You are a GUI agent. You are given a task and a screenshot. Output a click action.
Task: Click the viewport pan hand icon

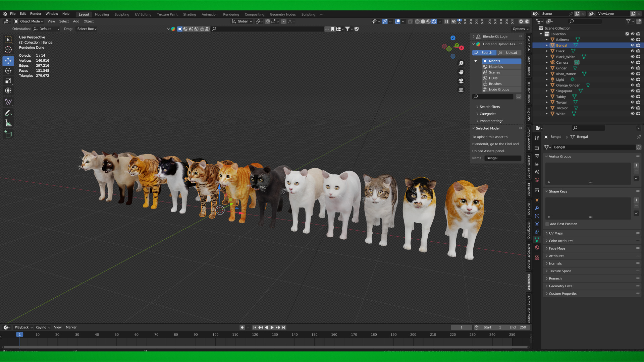point(461,72)
